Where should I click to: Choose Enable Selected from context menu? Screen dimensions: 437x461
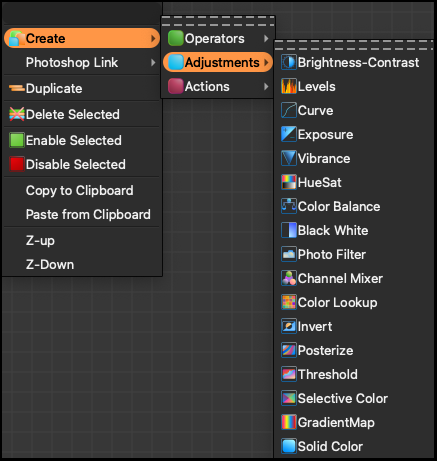(x=82, y=140)
